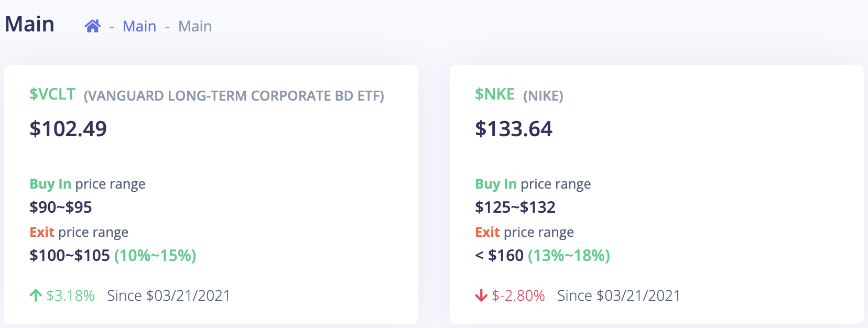
Task: Click the red down arrow on NKE card
Action: click(x=481, y=296)
